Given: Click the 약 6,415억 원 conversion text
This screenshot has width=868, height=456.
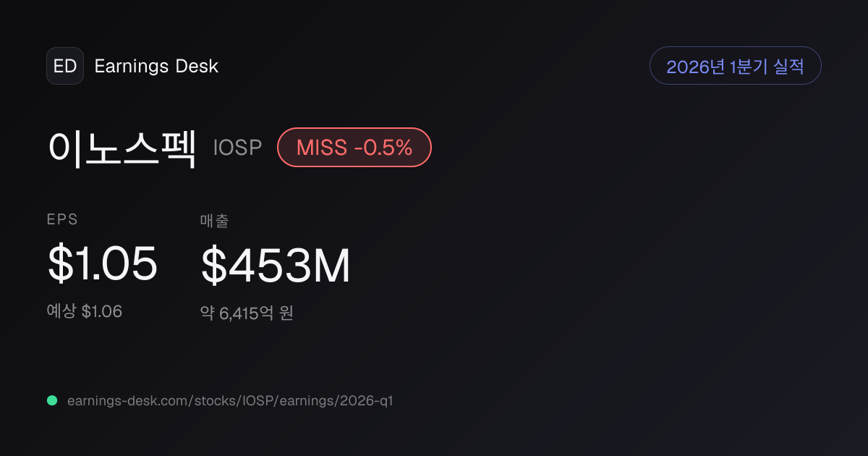Looking at the screenshot, I should tap(247, 313).
